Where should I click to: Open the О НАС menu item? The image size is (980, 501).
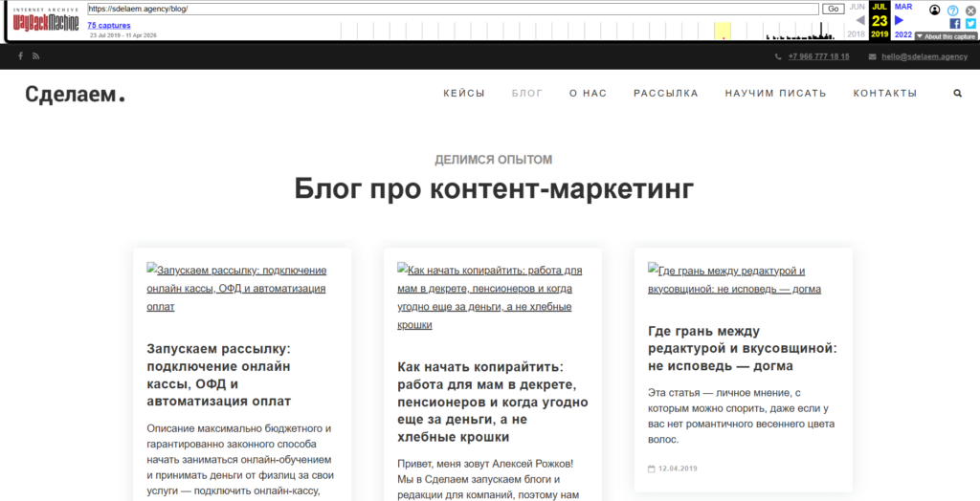click(588, 93)
